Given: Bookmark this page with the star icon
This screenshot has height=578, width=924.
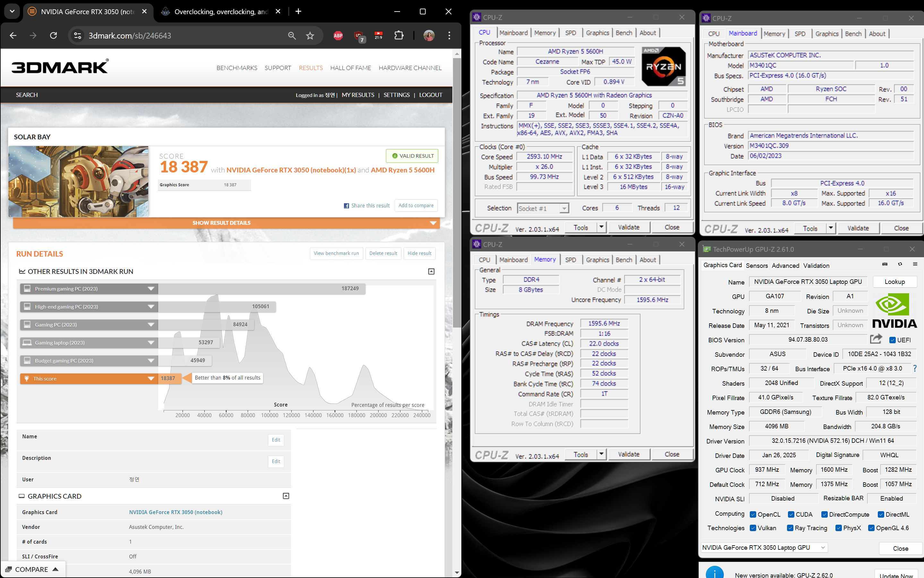Looking at the screenshot, I should click(310, 36).
